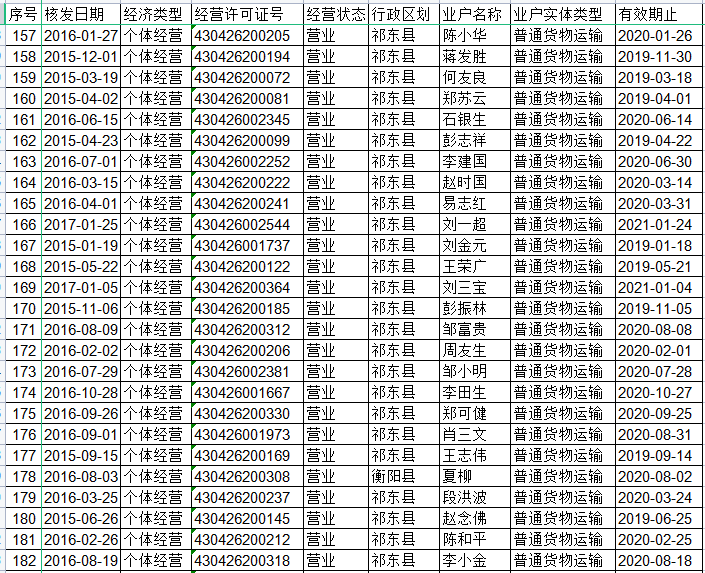Select license number 430426200194
The image size is (705, 573).
245,57
